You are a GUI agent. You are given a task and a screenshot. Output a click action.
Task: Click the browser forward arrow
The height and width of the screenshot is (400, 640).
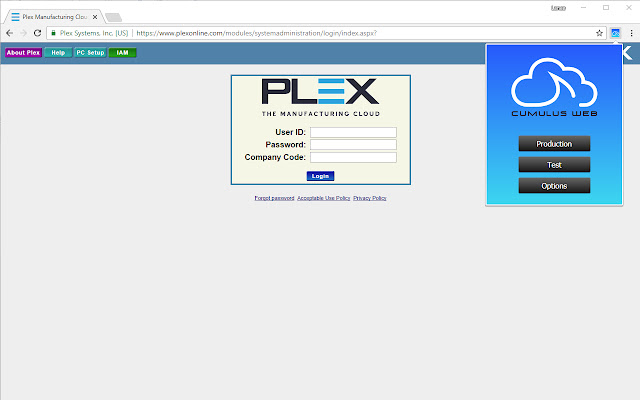[23, 33]
